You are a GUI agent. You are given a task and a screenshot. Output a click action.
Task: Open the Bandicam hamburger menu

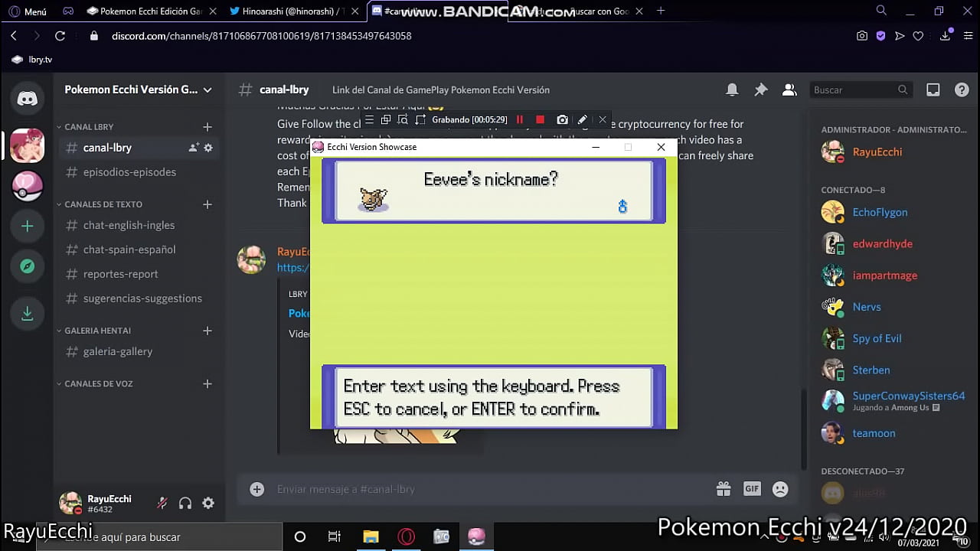369,119
